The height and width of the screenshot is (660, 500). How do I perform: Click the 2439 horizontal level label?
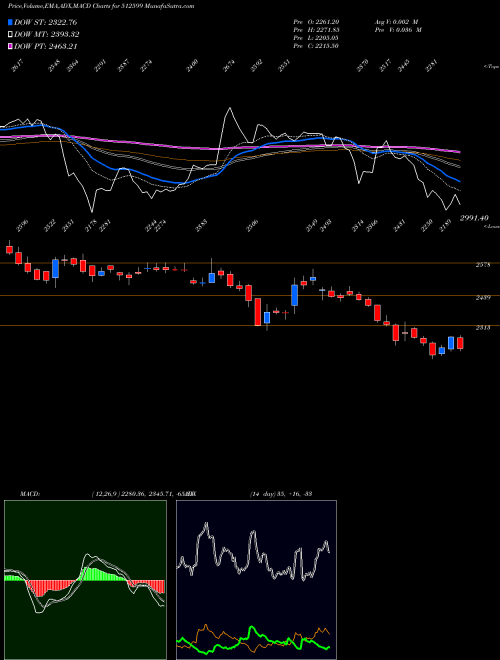[x=483, y=298]
